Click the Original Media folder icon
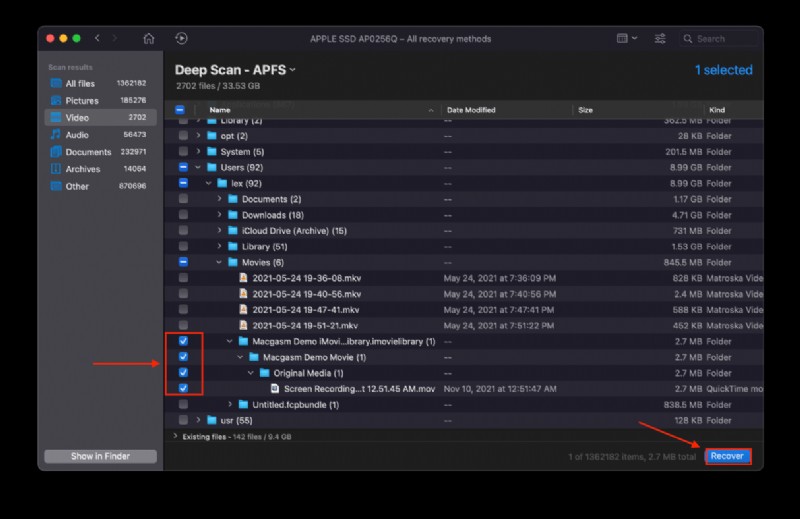Viewport: 800px width, 519px height. [264, 373]
